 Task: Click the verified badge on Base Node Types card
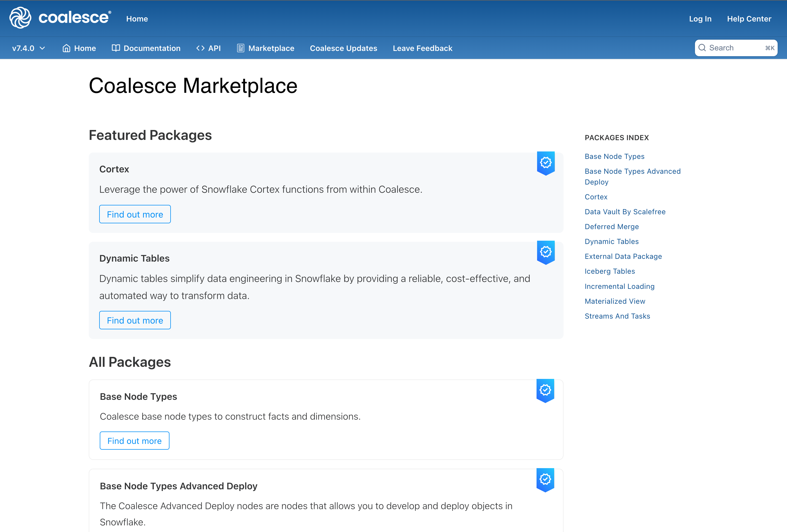coord(545,390)
